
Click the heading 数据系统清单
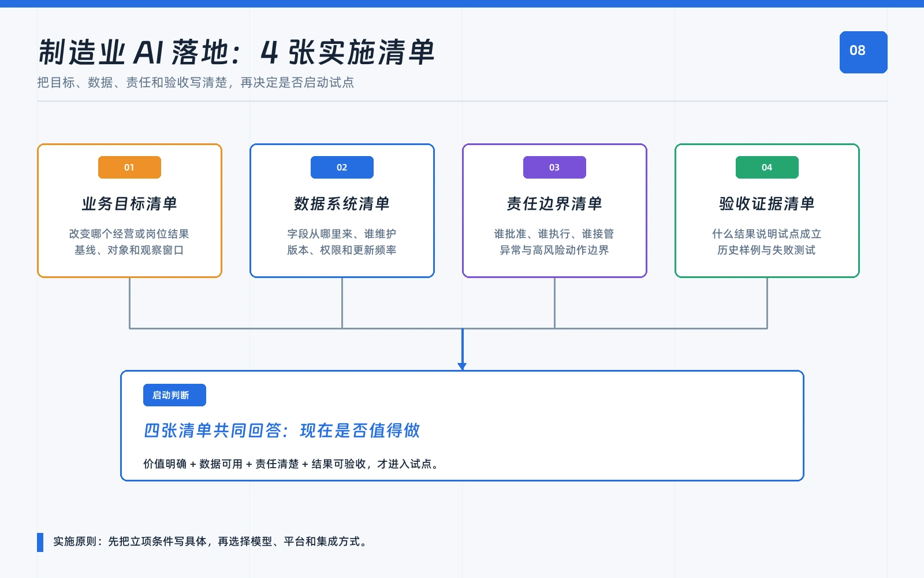342,203
